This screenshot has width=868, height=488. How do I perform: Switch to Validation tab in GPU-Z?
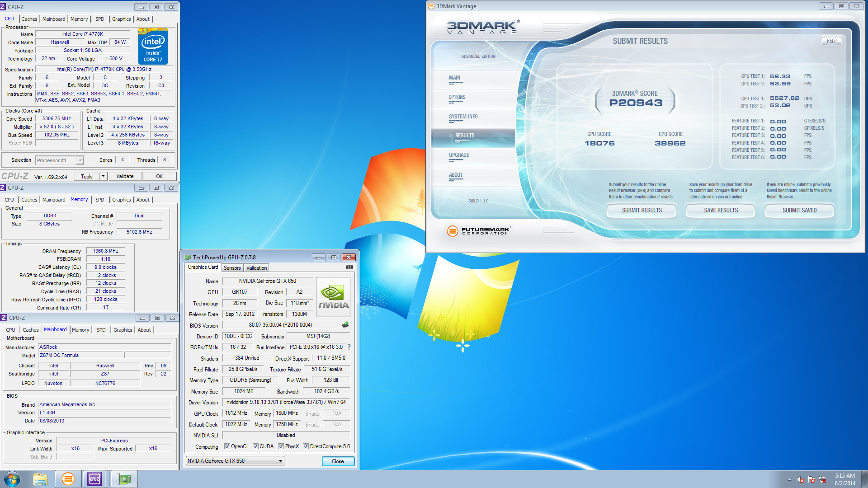coord(256,268)
